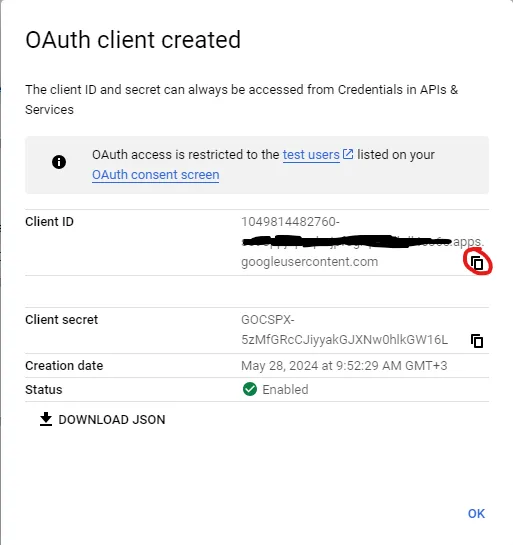The image size is (513, 545).
Task: Copy the Client ID to clipboard
Action: coord(477,263)
